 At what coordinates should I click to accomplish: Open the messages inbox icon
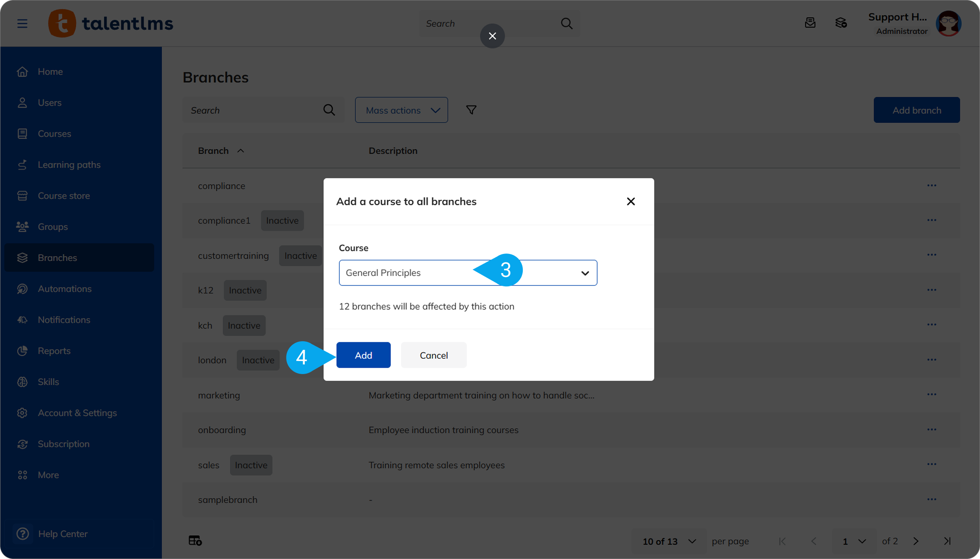pos(810,23)
